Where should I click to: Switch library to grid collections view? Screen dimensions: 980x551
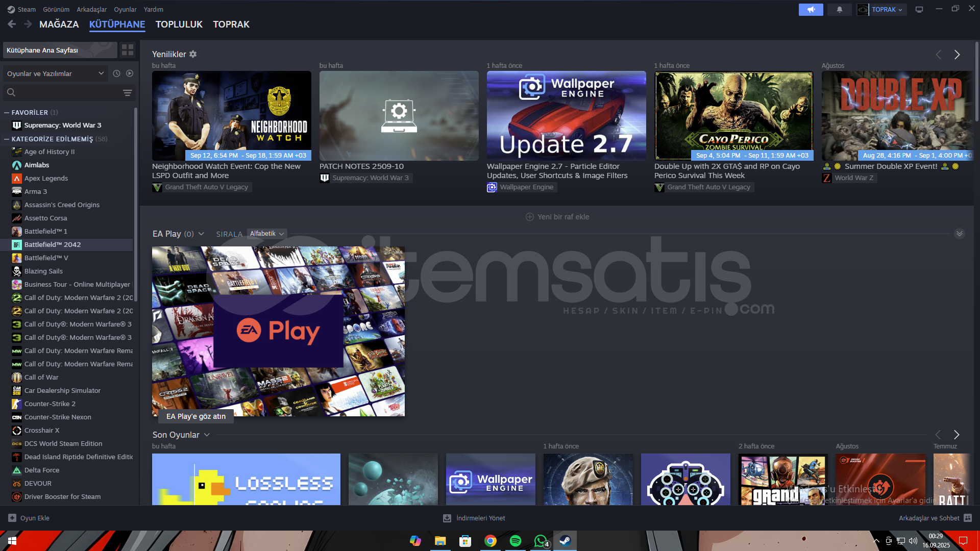[128, 50]
